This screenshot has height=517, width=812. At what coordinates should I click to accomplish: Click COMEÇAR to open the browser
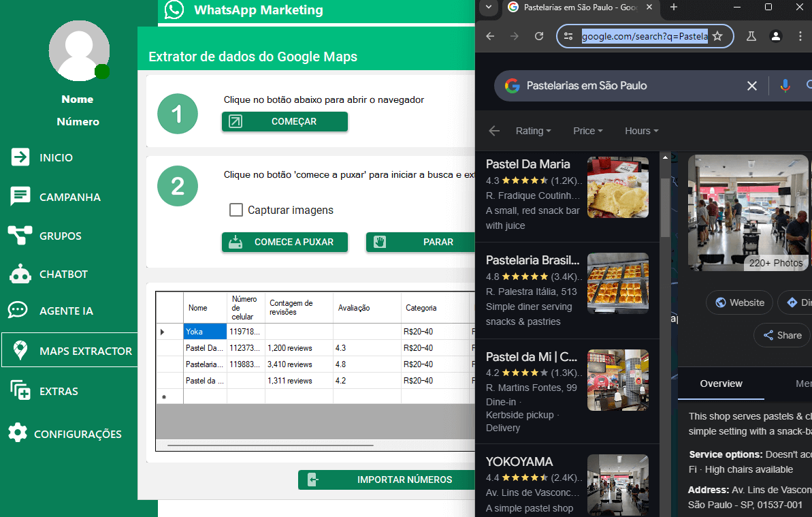(285, 122)
